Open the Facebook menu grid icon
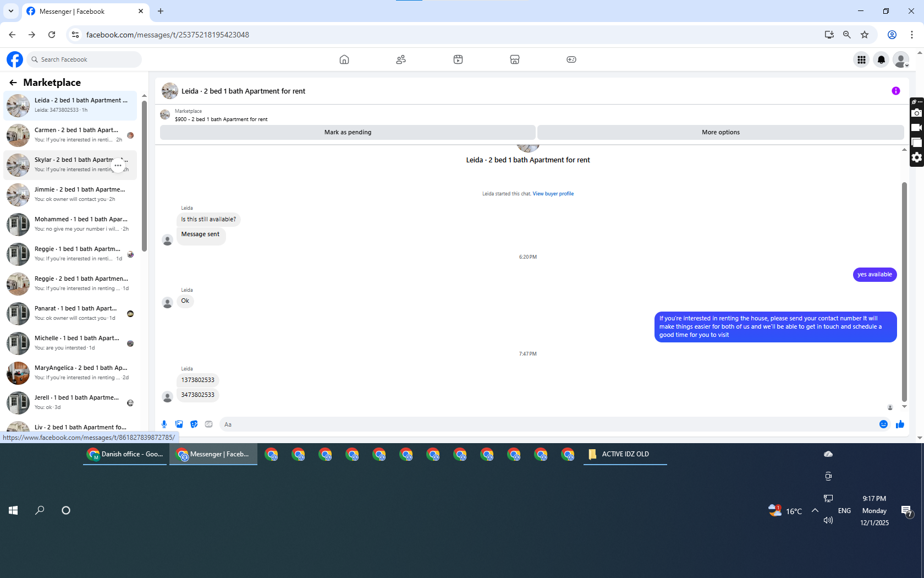The image size is (924, 578). (861, 59)
